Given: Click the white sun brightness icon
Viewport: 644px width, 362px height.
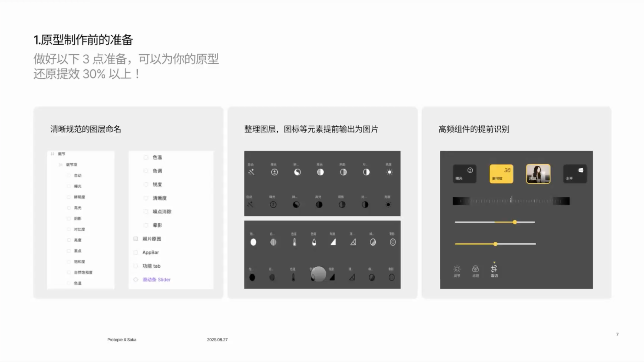Looking at the screenshot, I should 389,172.
